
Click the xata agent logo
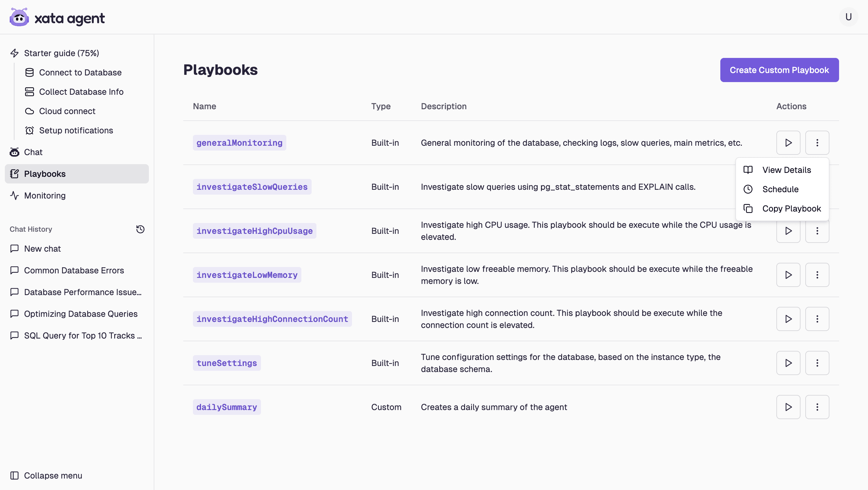coord(57,17)
